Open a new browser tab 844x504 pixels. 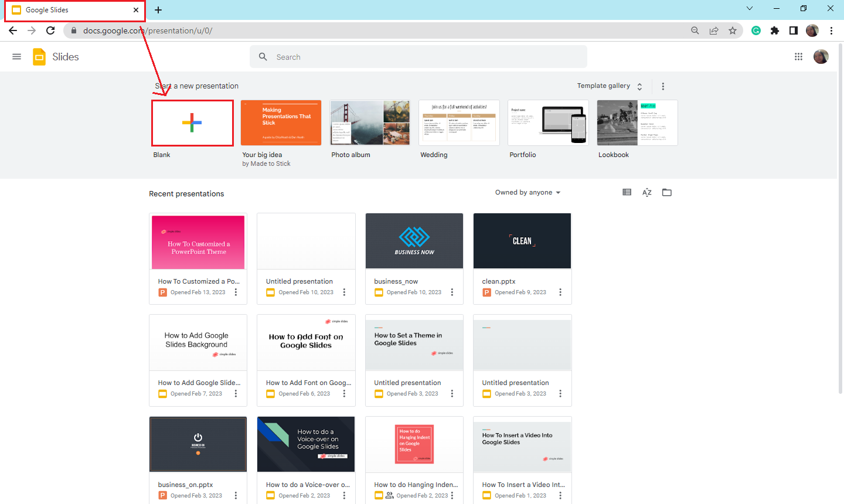(x=158, y=10)
